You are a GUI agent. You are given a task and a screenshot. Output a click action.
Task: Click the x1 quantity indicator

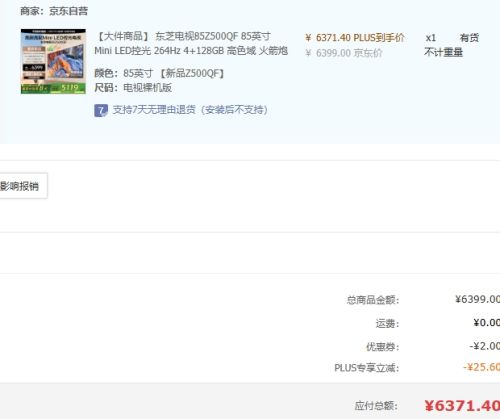click(x=431, y=38)
